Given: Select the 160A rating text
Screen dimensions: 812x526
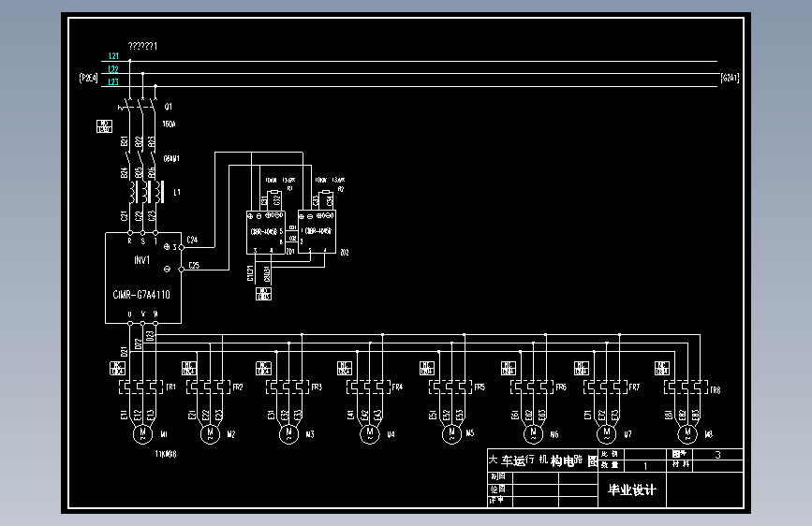Looking at the screenshot, I should [x=169, y=124].
